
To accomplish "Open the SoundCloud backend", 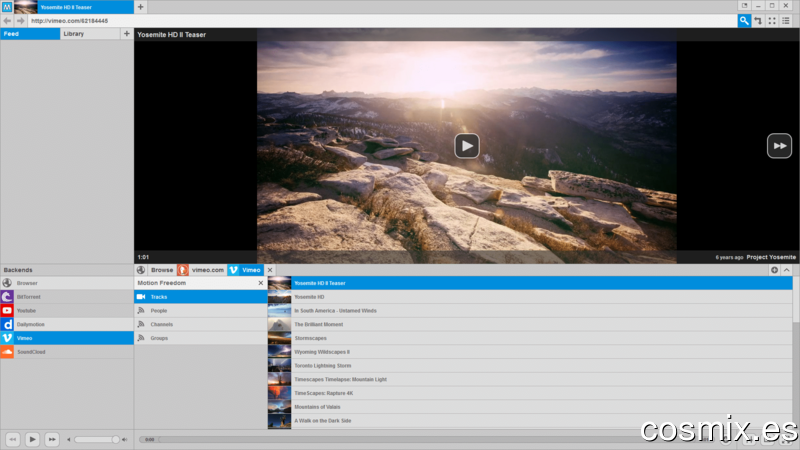I will (x=67, y=352).
